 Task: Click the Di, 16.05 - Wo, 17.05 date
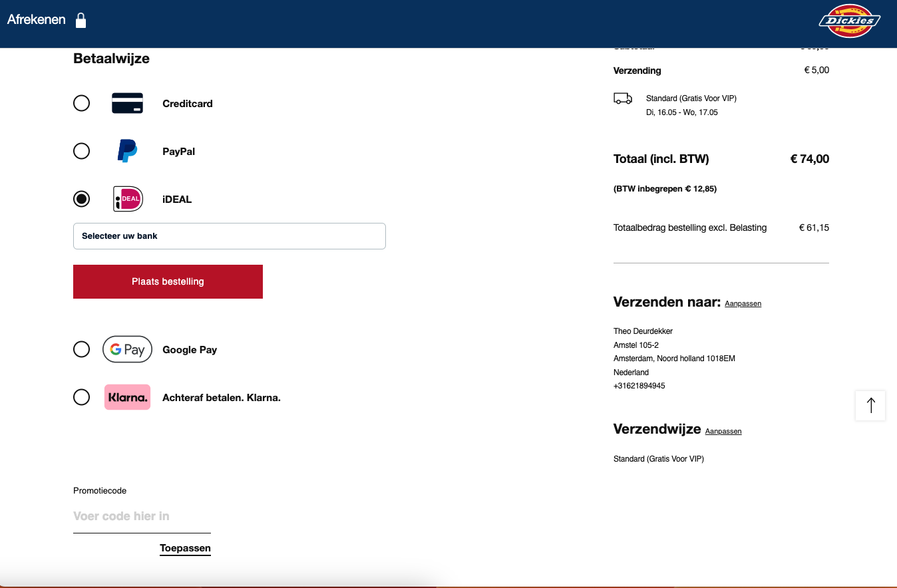point(682,112)
